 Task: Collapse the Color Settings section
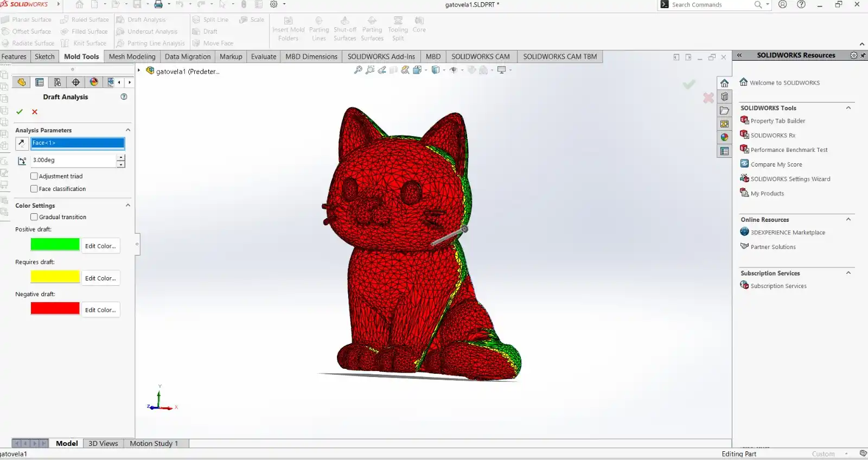128,206
